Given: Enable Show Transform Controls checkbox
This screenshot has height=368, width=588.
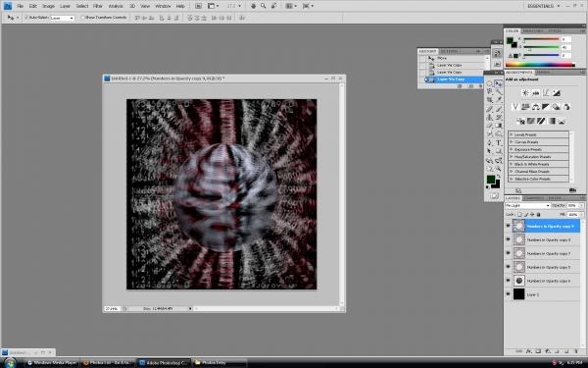Looking at the screenshot, I should click(x=83, y=18).
